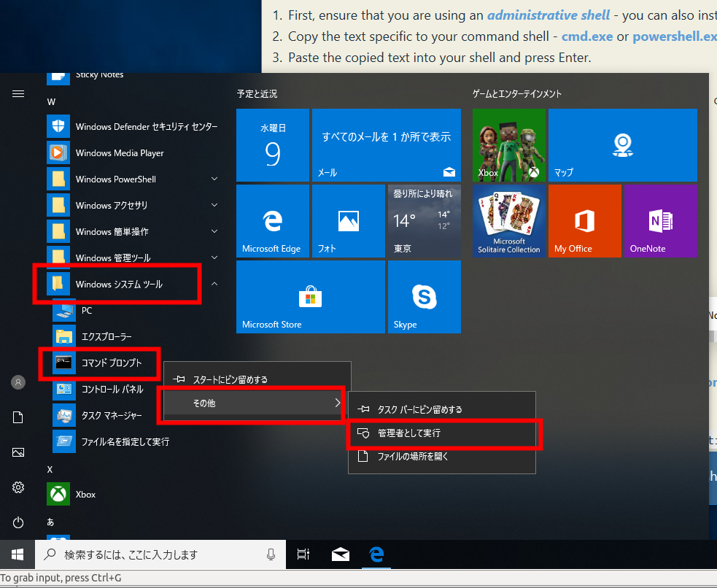Click ゲームとエンターテインメント group heading

point(516,93)
